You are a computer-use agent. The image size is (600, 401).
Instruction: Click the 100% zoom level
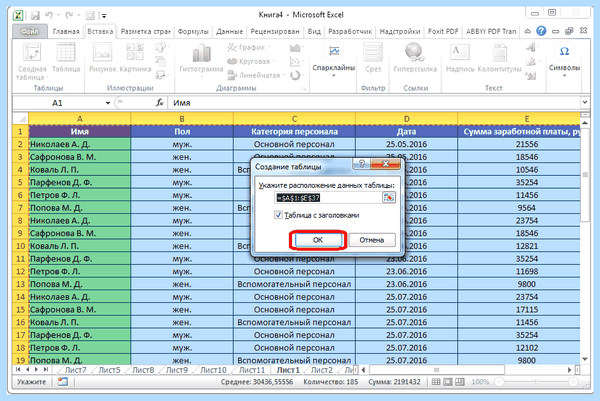pyautogui.click(x=480, y=381)
